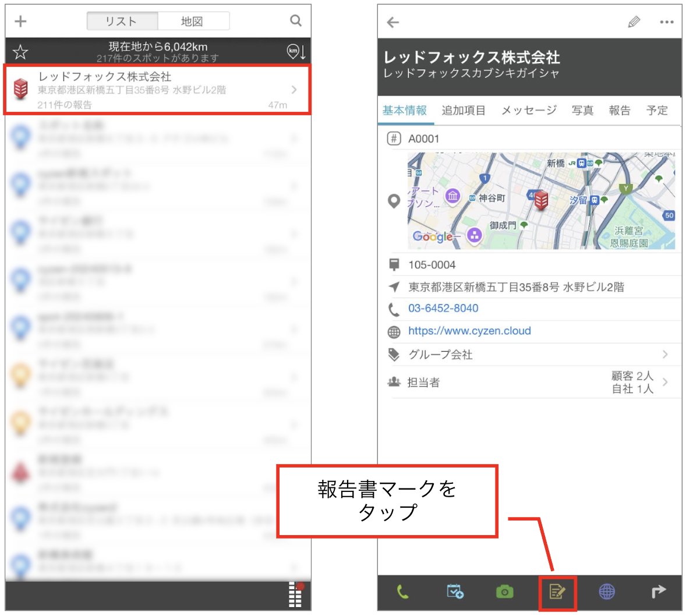
Task: Call the number 03-6452-8040
Action: point(443,309)
